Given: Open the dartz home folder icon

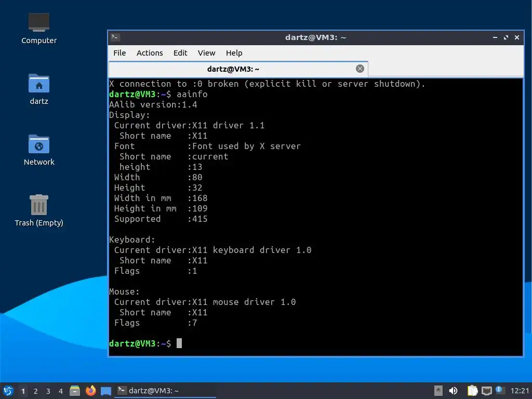Looking at the screenshot, I should point(38,89).
